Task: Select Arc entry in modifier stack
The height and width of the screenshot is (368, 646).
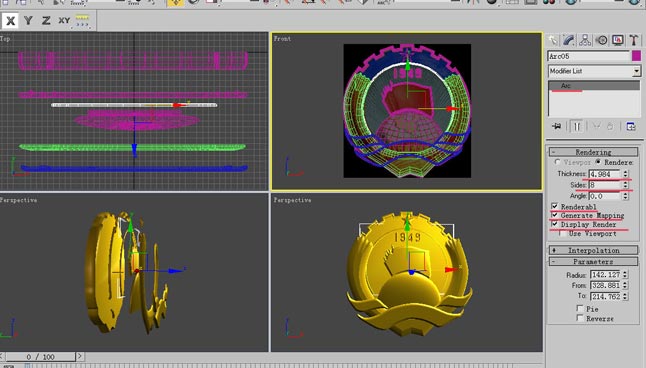Action: pyautogui.click(x=595, y=86)
